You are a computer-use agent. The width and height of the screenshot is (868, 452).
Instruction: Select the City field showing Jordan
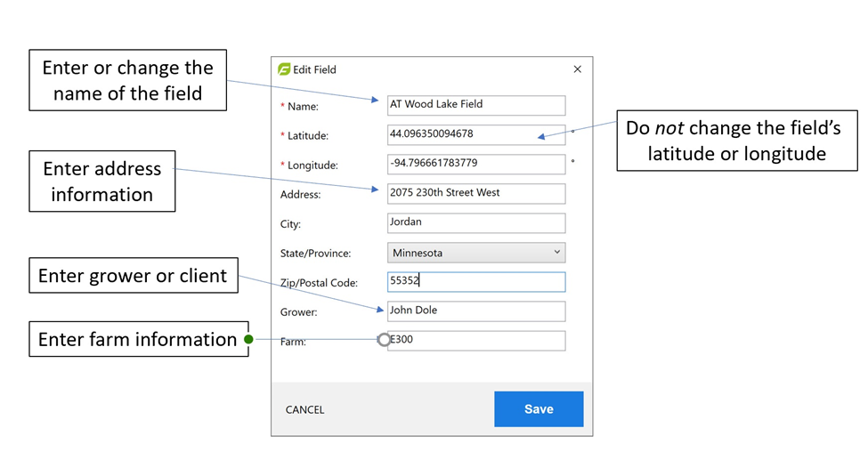475,222
